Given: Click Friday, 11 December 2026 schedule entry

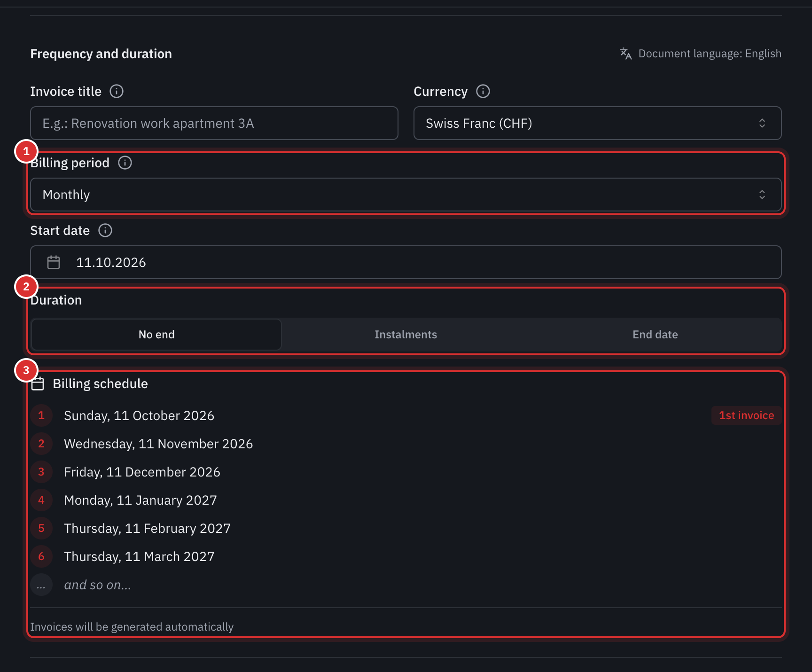Looking at the screenshot, I should click(142, 472).
